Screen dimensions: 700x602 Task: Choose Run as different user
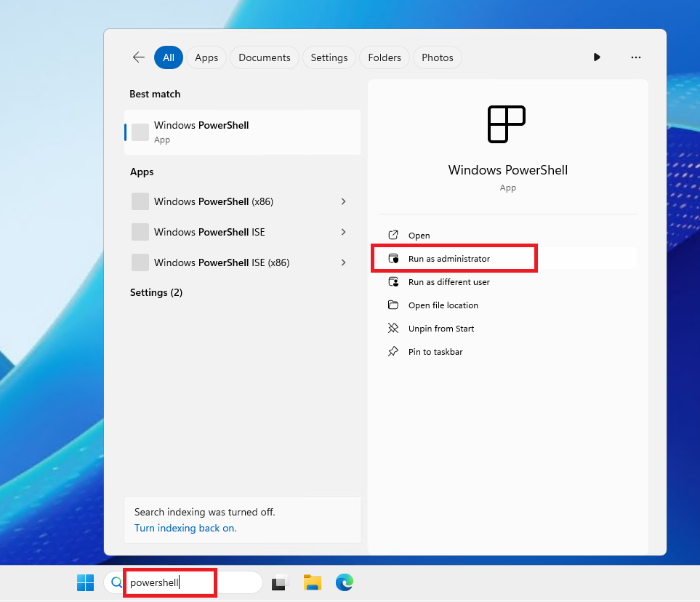coord(507,282)
